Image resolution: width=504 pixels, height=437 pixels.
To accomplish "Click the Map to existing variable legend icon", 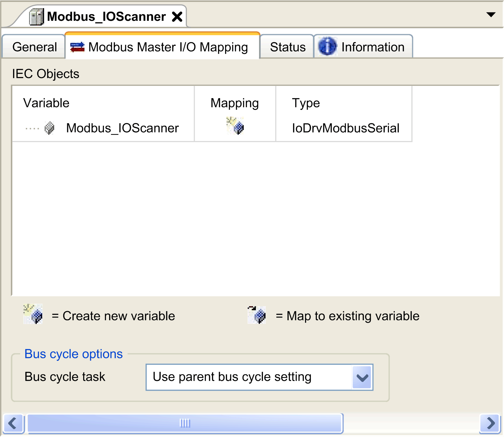I will point(256,315).
